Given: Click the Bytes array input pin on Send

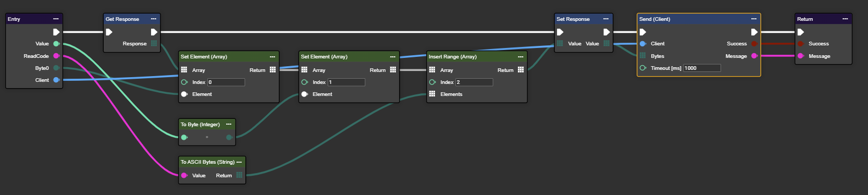Looking at the screenshot, I should 642,56.
